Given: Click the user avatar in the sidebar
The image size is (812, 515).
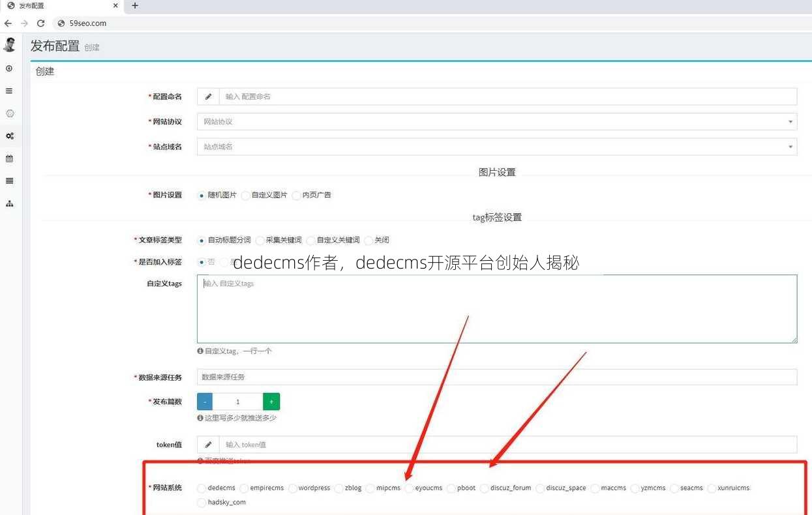Looking at the screenshot, I should (9, 44).
